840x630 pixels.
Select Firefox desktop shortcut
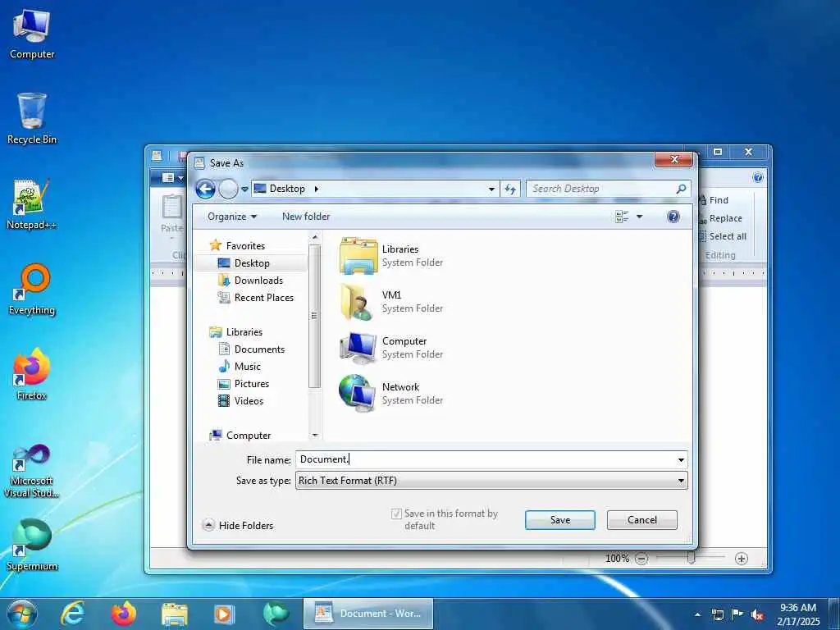32,374
